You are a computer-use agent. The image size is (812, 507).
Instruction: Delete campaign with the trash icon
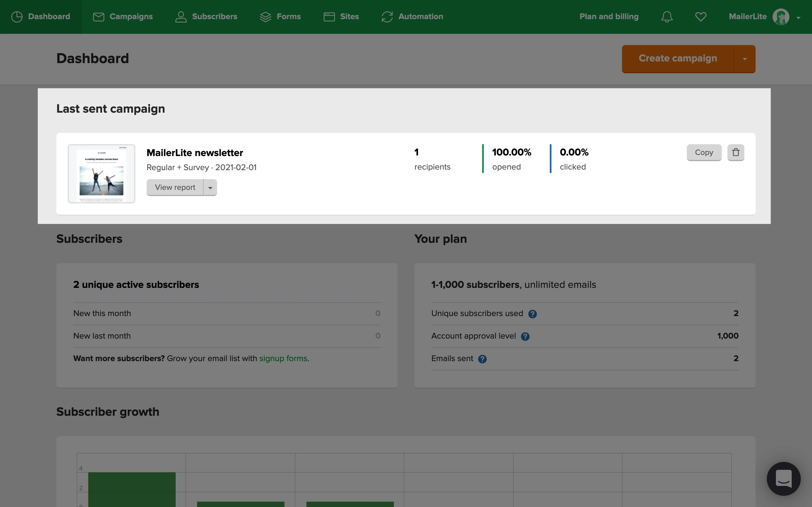(736, 153)
